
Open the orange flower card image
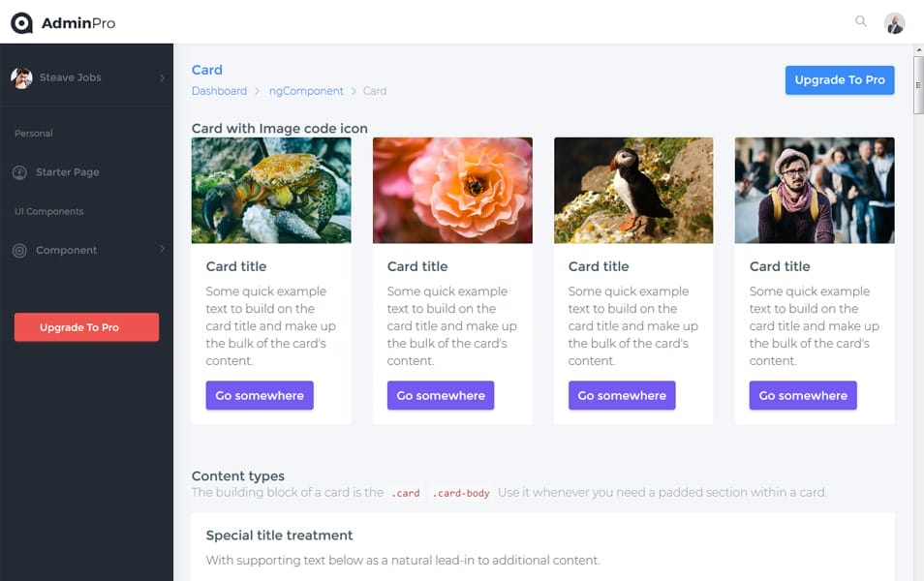click(452, 190)
